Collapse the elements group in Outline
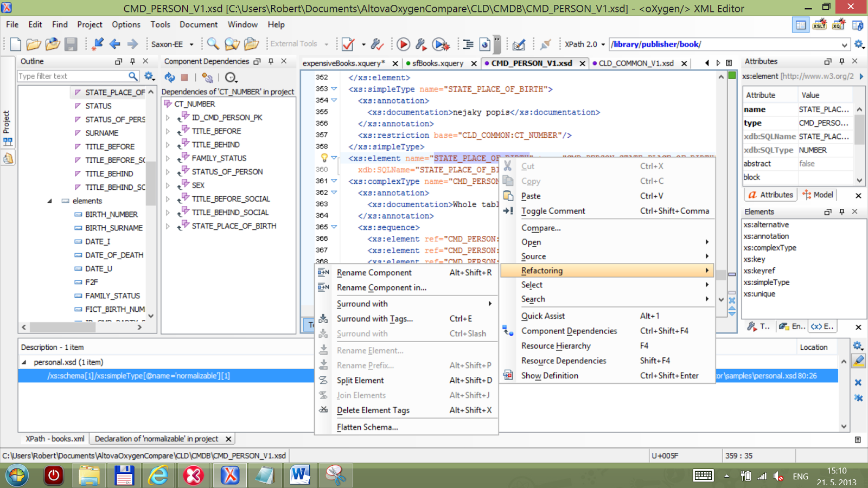This screenshot has width=868, height=488. click(x=49, y=201)
